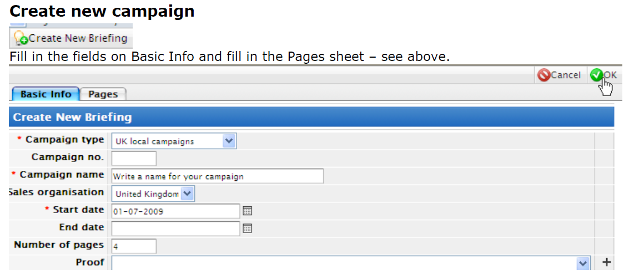This screenshot has width=644, height=279.
Task: Click the empty End date field
Action: 176,229
